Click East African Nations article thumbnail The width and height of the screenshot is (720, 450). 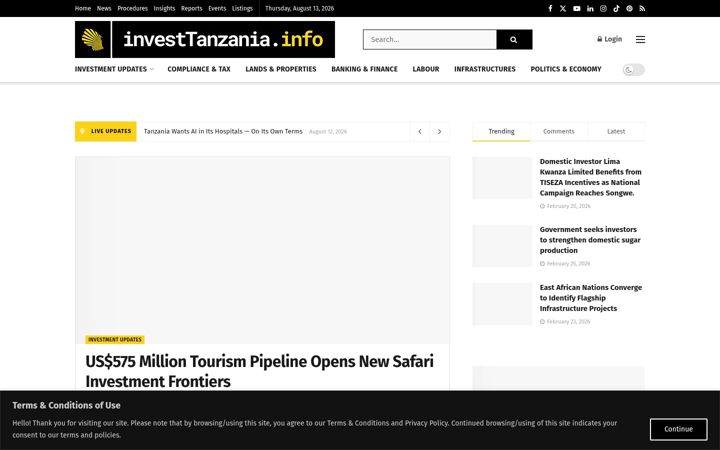(x=502, y=304)
